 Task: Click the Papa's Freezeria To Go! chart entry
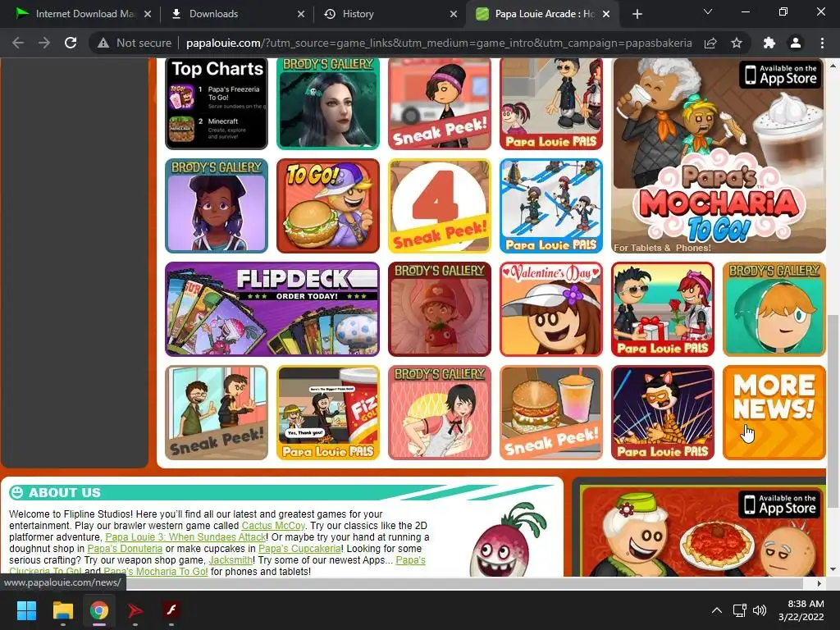click(x=217, y=97)
